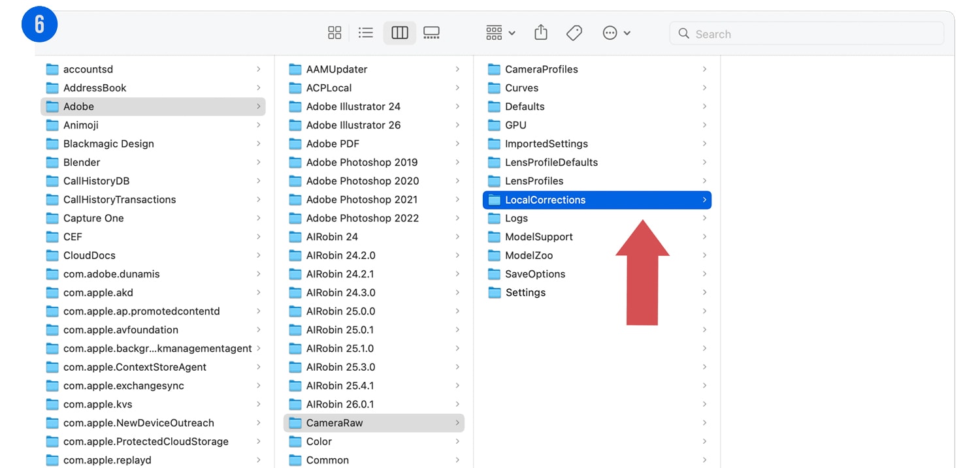Viewport: 980px width, 468px height.
Task: Switch to column view
Action: [400, 33]
